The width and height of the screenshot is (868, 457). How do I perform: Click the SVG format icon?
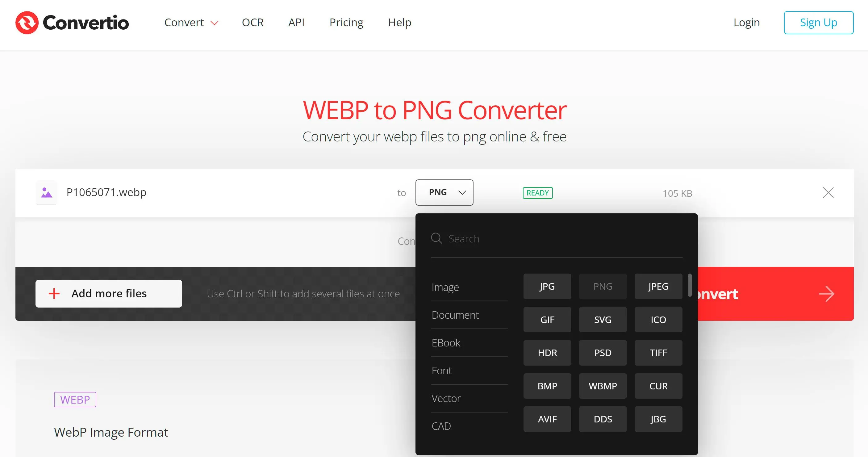pos(602,320)
